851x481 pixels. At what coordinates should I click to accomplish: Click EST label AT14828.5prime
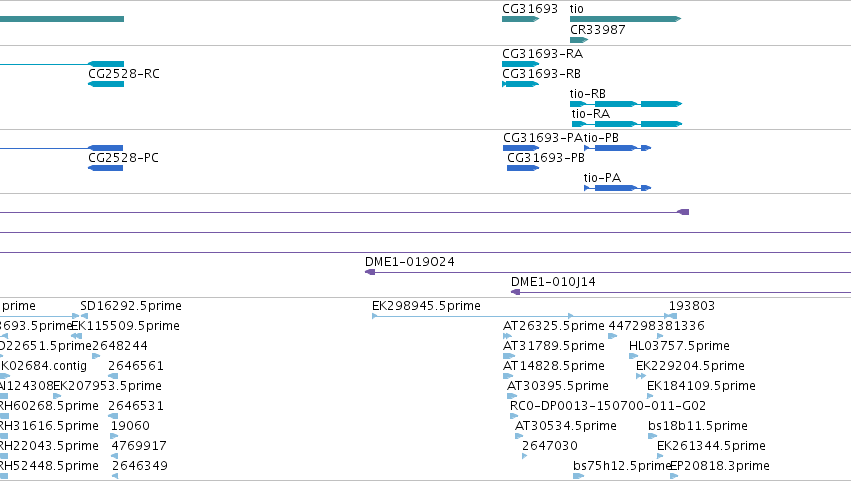click(554, 366)
